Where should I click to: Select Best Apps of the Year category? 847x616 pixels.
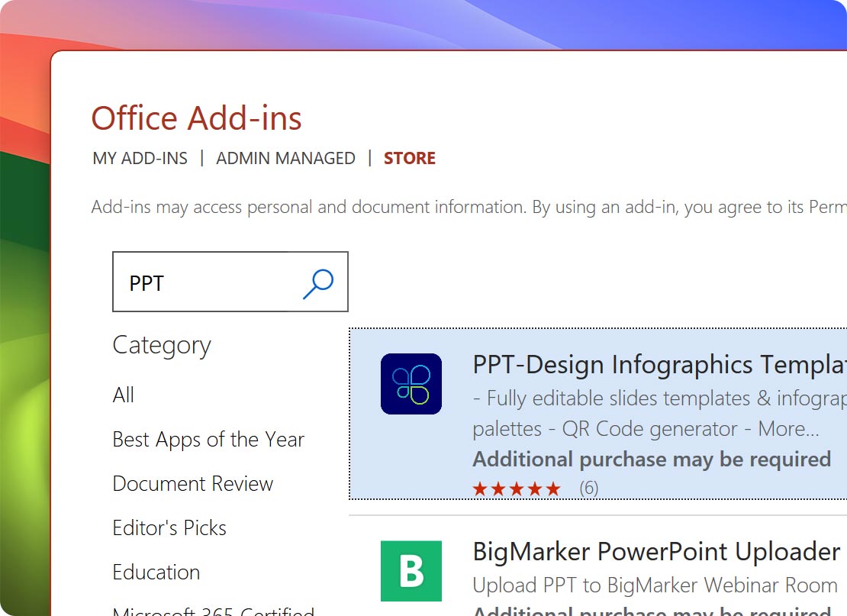[x=208, y=440]
